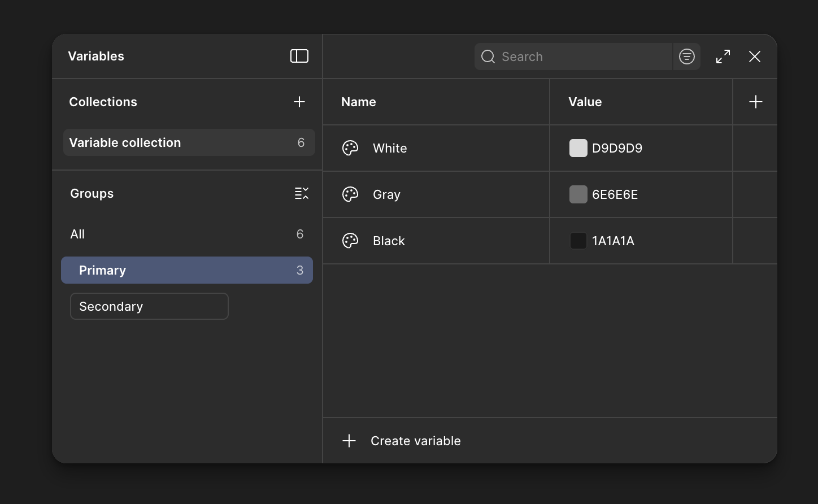Click the plus icon beside Create variable
The width and height of the screenshot is (818, 504).
pyautogui.click(x=349, y=441)
